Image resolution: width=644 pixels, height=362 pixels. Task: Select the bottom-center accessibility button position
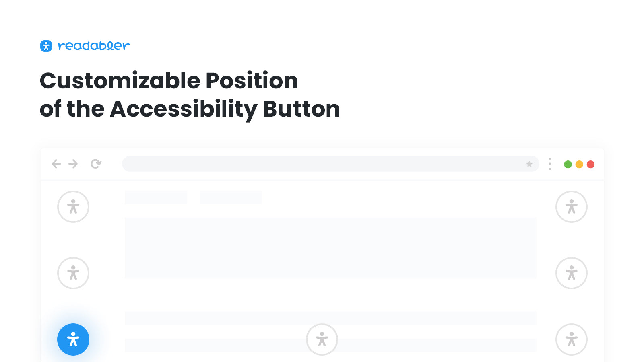(322, 339)
